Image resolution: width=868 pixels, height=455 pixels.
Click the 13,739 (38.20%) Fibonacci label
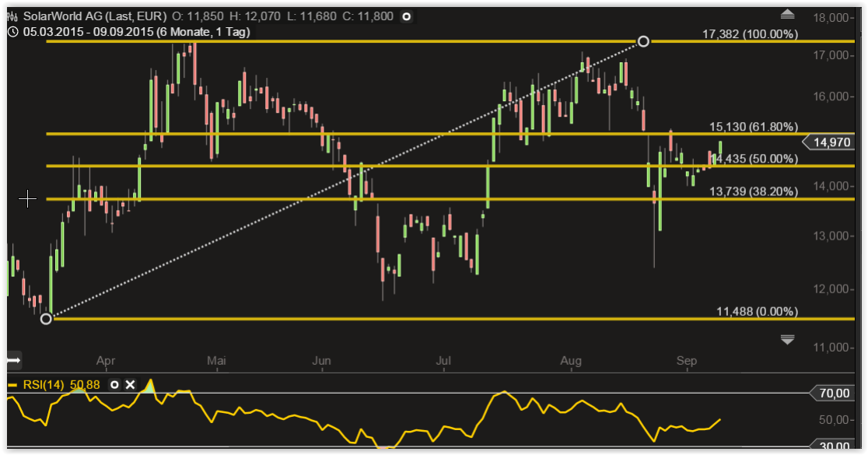(x=754, y=191)
